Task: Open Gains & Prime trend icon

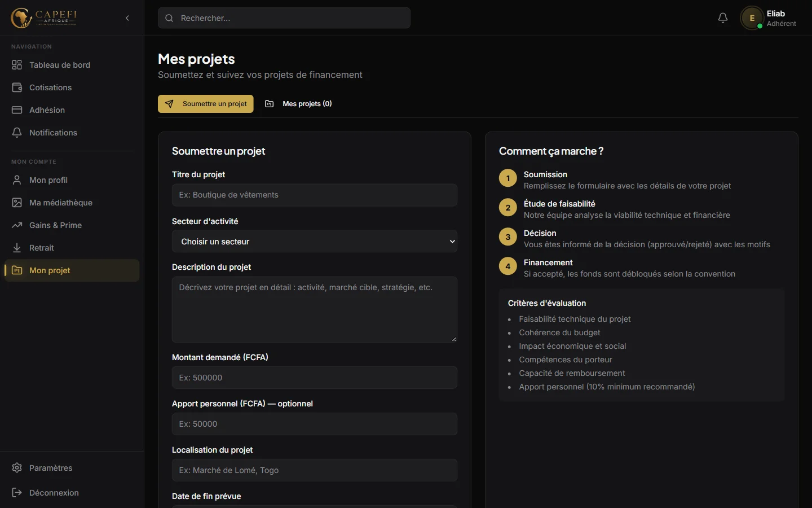Action: tap(17, 225)
